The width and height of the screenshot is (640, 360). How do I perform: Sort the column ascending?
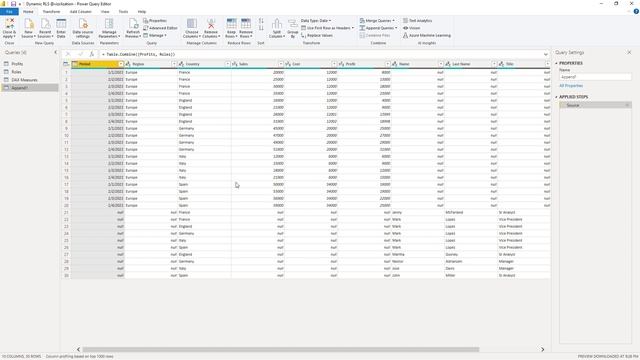[261, 20]
